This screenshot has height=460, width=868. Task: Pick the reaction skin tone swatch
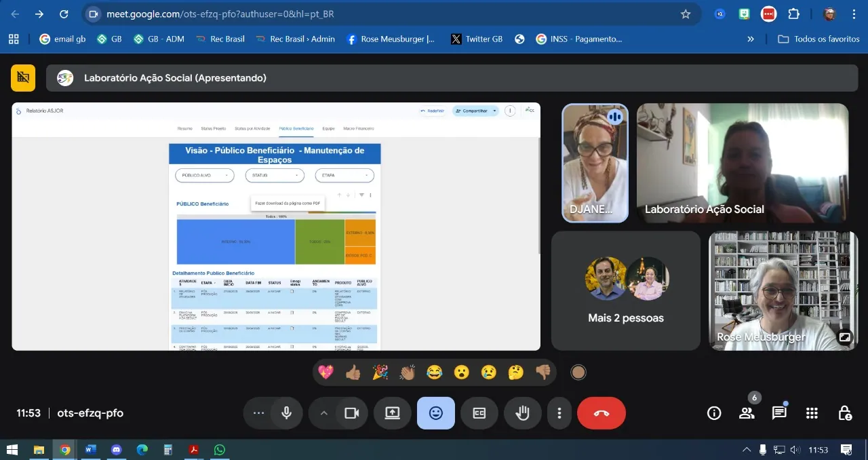(578, 372)
